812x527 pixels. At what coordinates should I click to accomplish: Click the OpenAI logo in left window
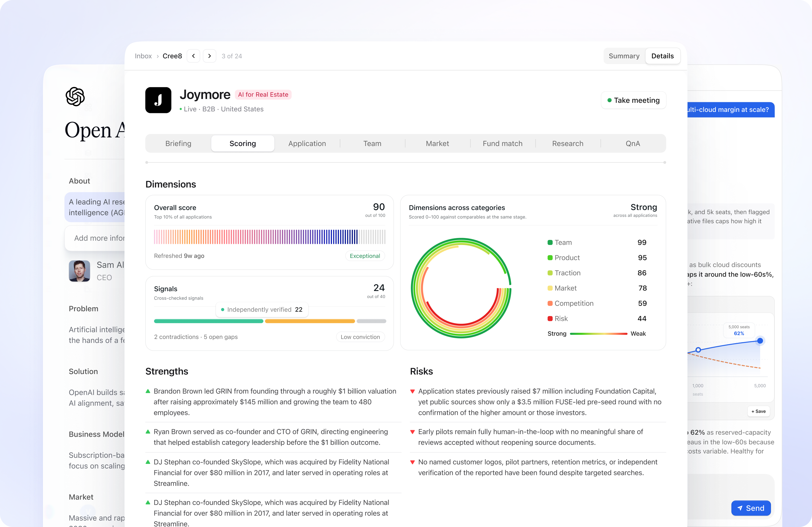(x=75, y=97)
